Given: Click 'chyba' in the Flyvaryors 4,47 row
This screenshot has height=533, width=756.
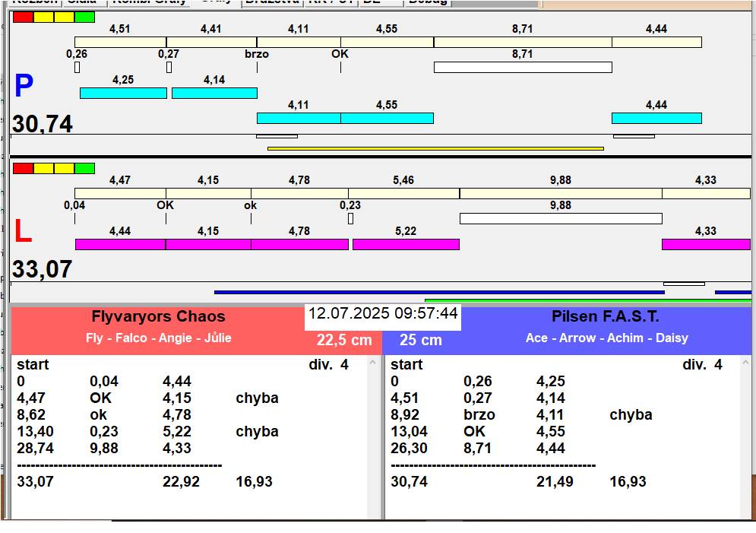Looking at the screenshot, I should [x=257, y=398].
